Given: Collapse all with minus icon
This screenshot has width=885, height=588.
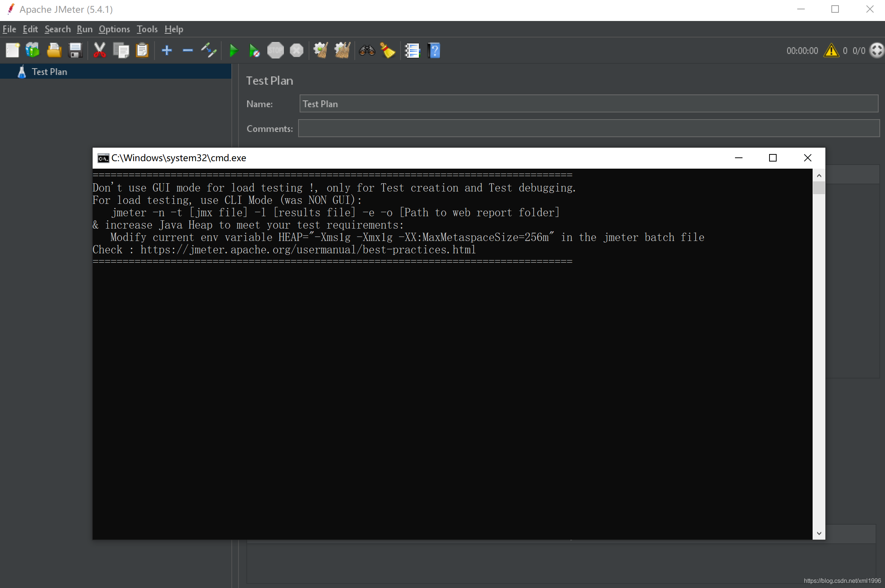Looking at the screenshot, I should (187, 50).
